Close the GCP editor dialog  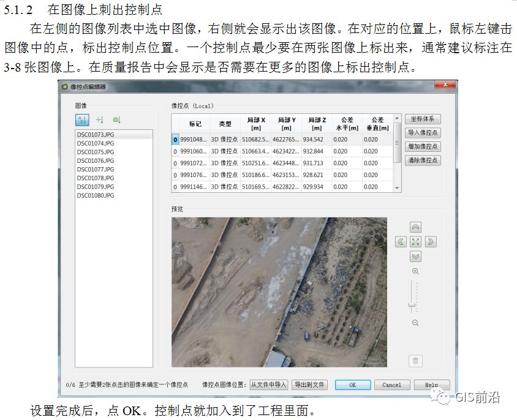[x=445, y=84]
